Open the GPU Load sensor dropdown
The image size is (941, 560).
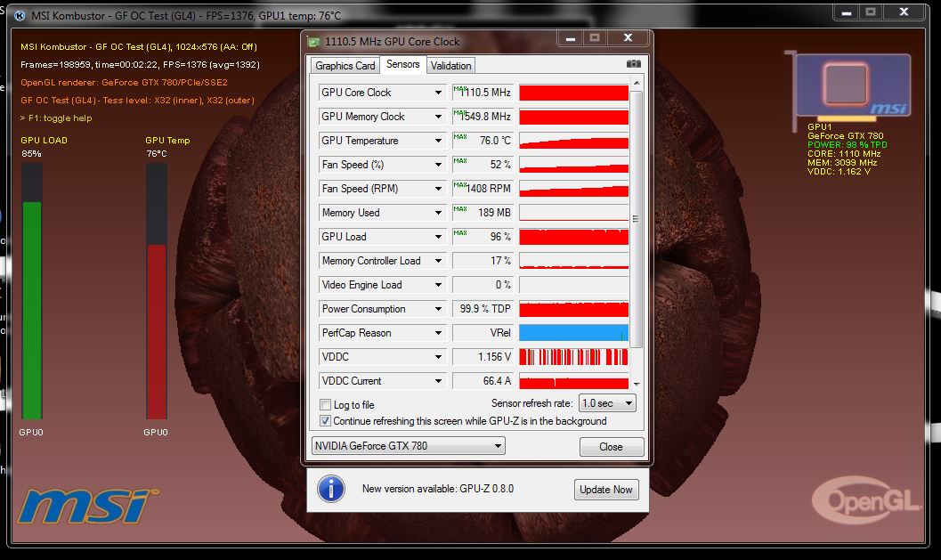pos(438,237)
